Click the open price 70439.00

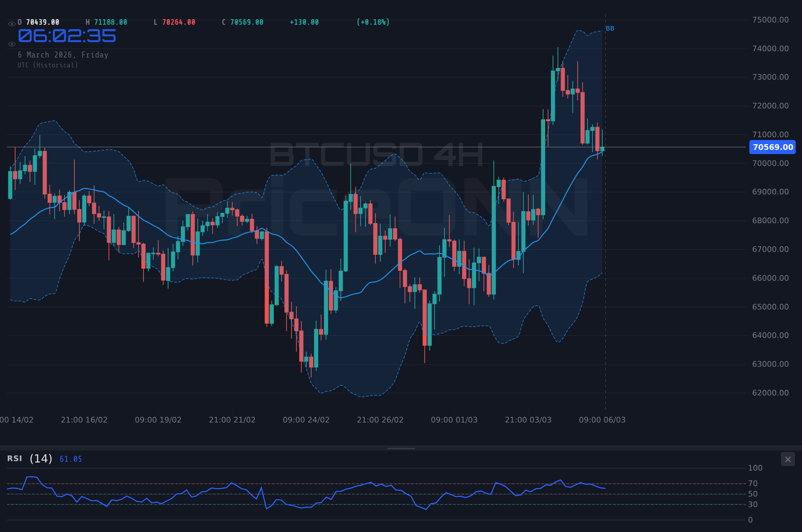pyautogui.click(x=42, y=22)
